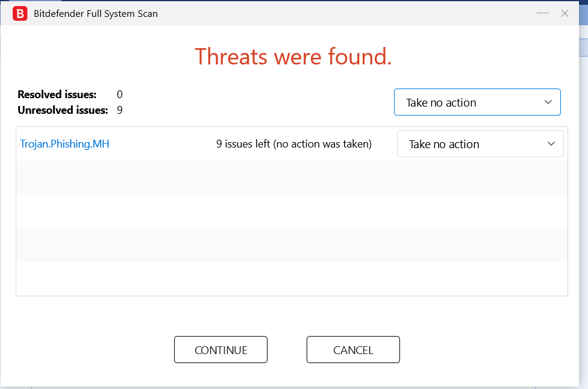This screenshot has width=588, height=389.
Task: Expand the chevron on the top action selector
Action: 548,102
